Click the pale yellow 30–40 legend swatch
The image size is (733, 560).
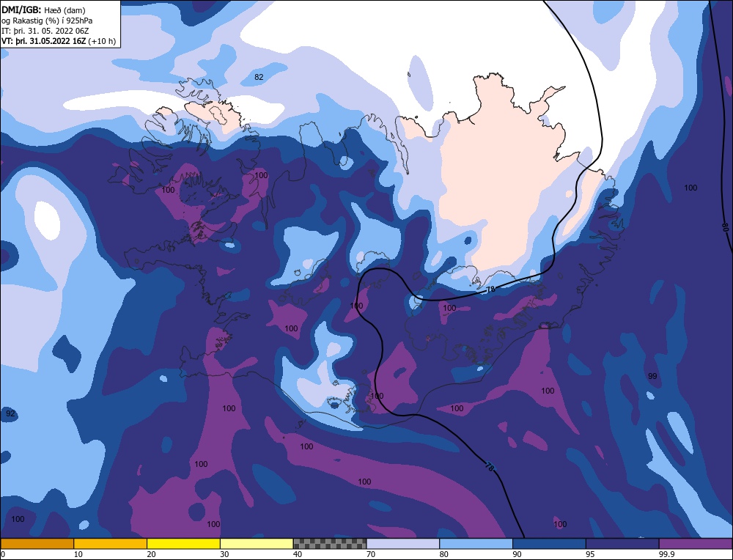(257, 543)
